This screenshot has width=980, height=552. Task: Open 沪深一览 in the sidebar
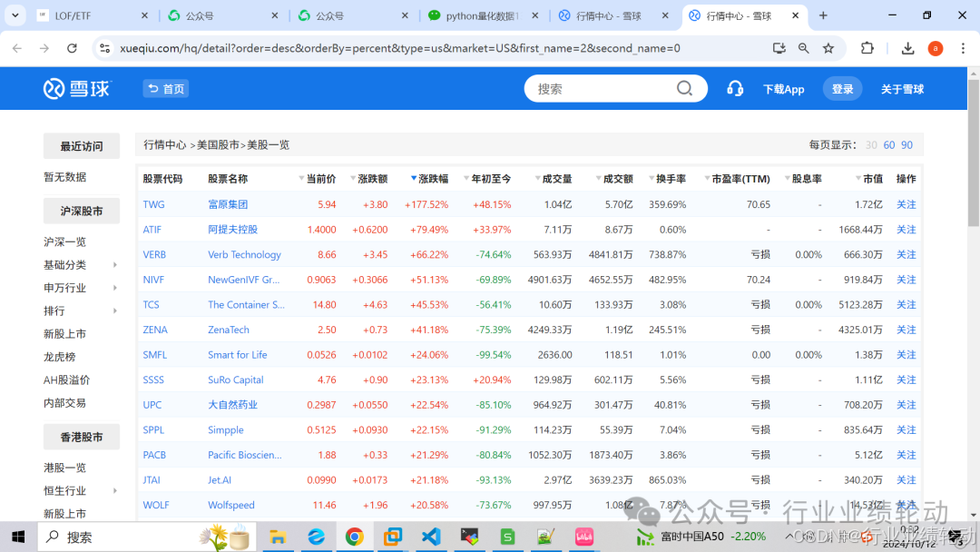pos(65,241)
